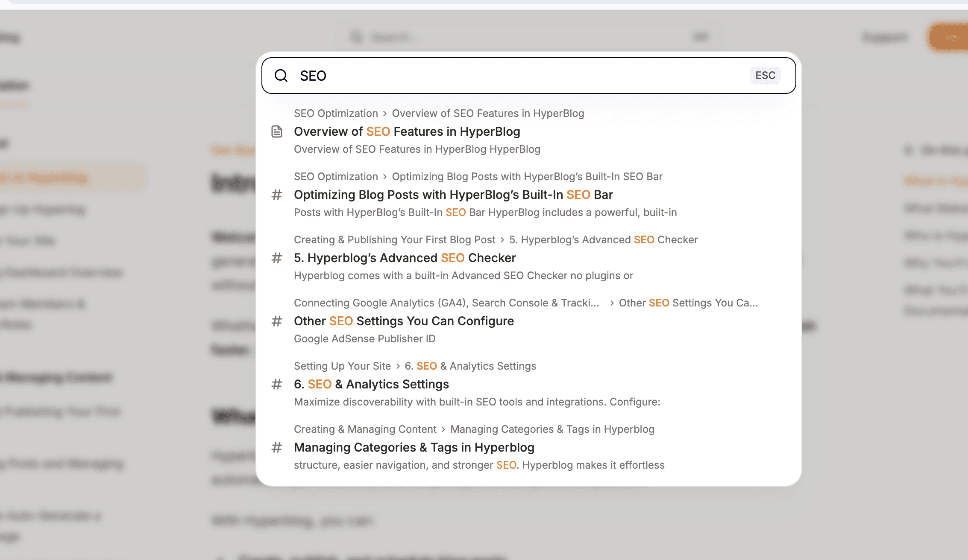The height and width of the screenshot is (560, 968).
Task: Open Optimizing Blog Posts with SEO Bar result
Action: click(453, 195)
